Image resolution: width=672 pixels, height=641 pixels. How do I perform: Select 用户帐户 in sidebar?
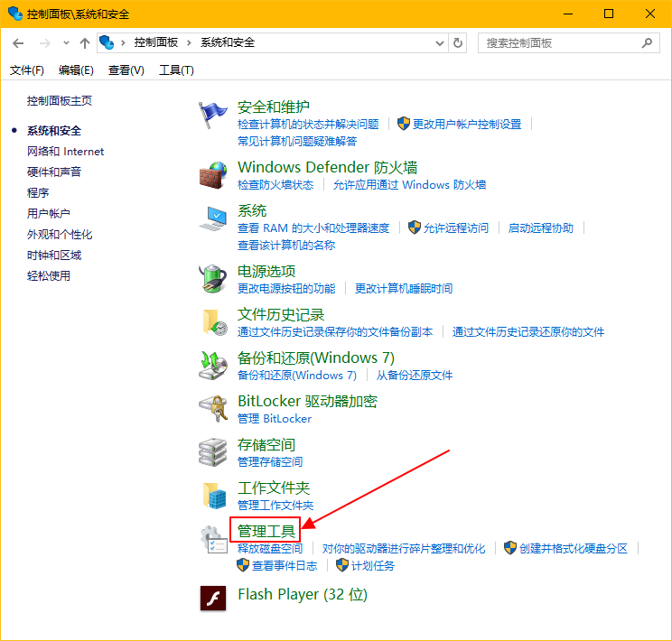click(49, 213)
